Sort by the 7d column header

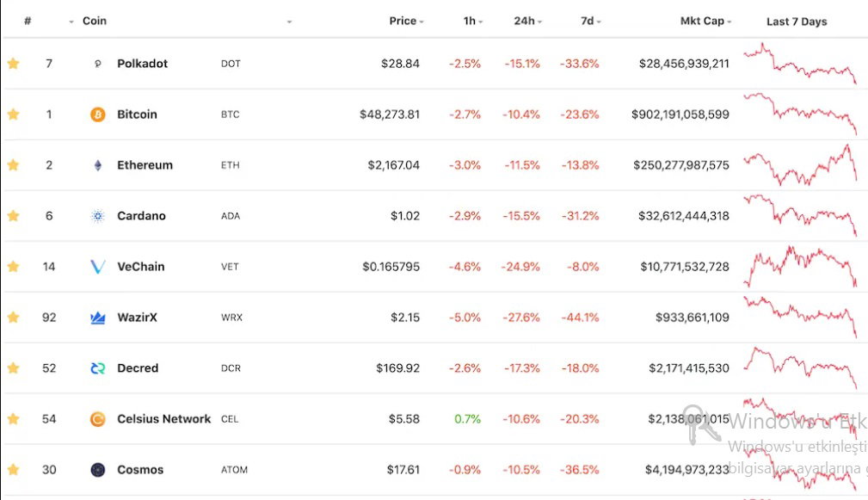tap(591, 21)
